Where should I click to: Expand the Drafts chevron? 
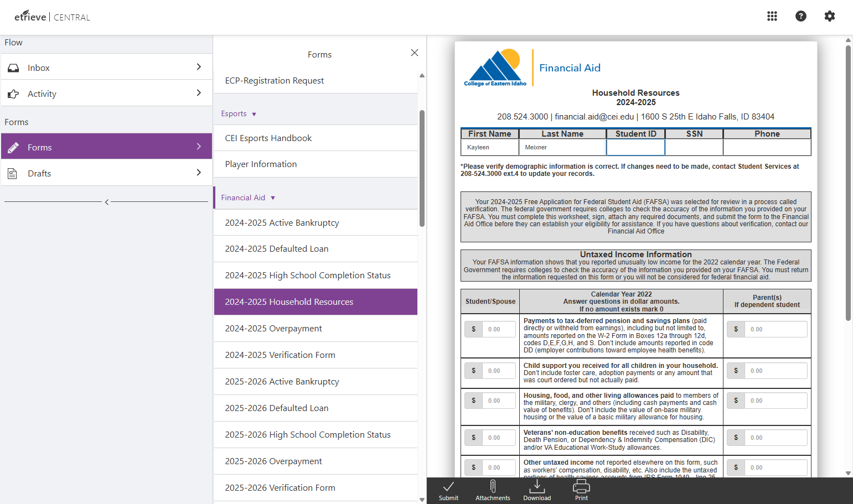[x=199, y=172]
